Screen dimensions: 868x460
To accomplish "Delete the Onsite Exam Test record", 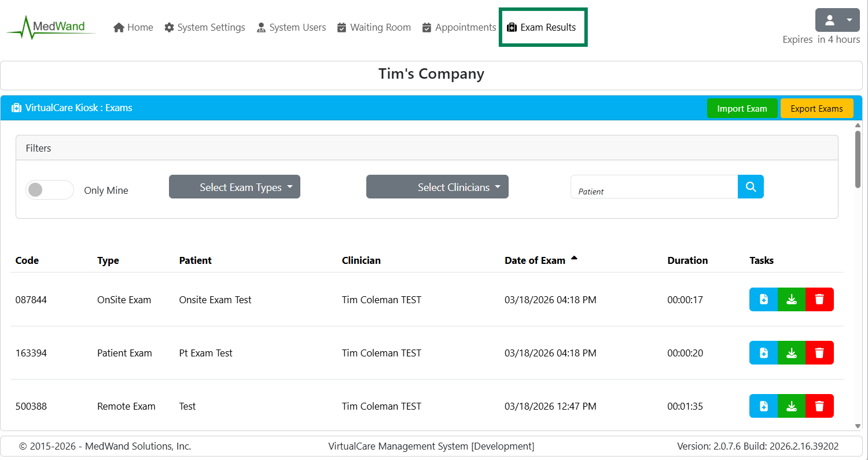I will 819,300.
